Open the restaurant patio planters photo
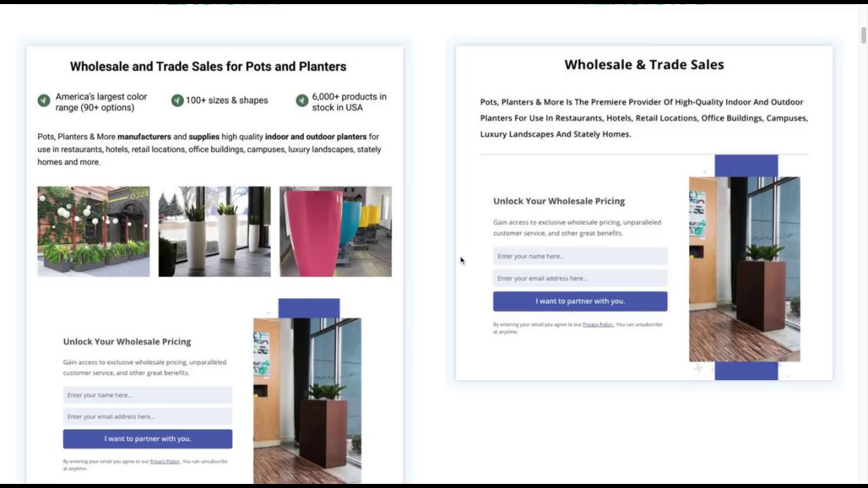Viewport: 868px width, 488px height. (x=94, y=232)
